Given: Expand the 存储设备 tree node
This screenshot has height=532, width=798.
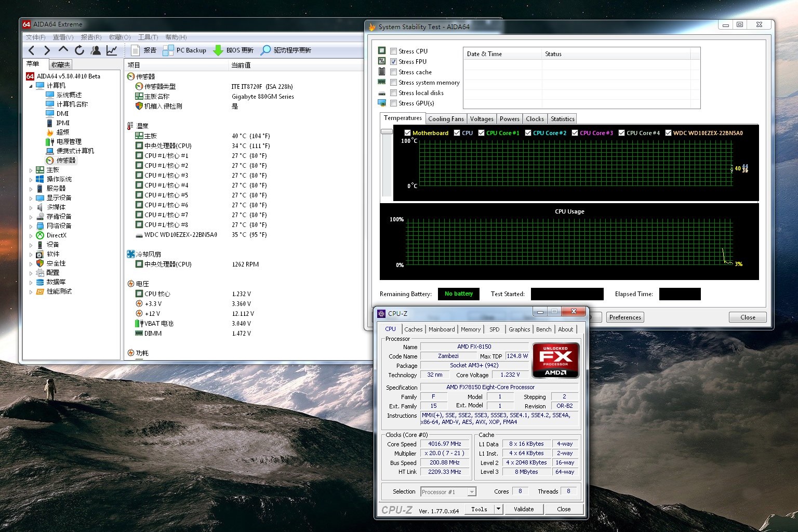Looking at the screenshot, I should (x=31, y=217).
